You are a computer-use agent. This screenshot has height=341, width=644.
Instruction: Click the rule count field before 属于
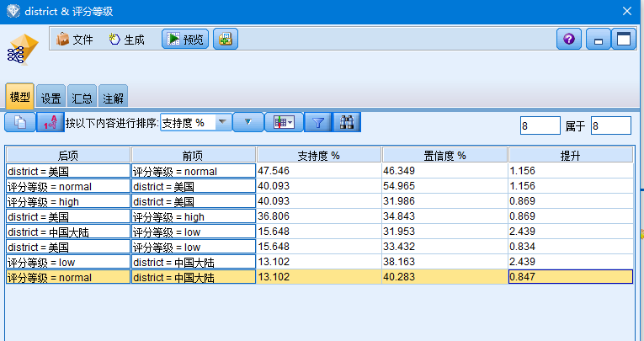tap(539, 126)
